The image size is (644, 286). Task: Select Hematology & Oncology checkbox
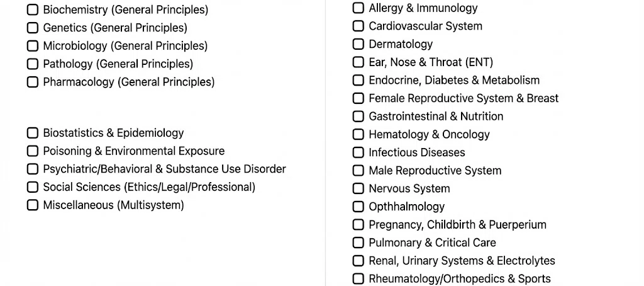pos(358,134)
